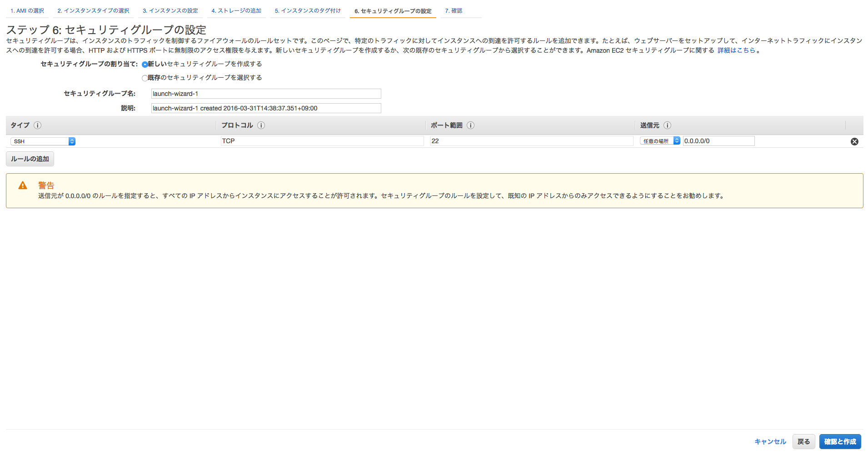Click inside the セキュリティグループ名 input field
The image size is (868, 455).
(x=266, y=94)
